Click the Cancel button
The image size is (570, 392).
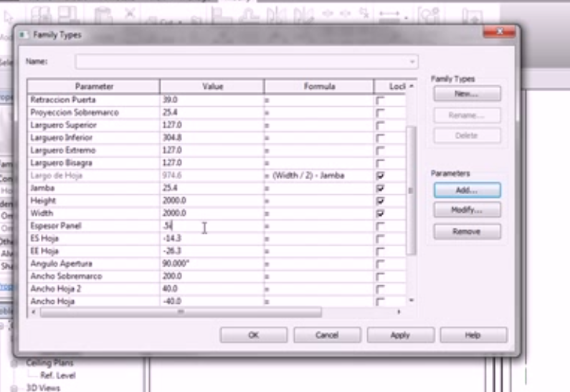tap(327, 335)
